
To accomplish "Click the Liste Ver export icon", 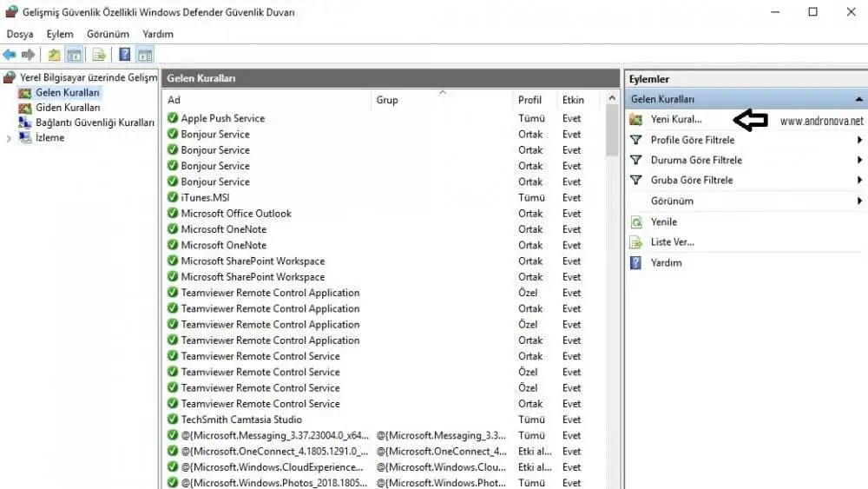I will [636, 242].
